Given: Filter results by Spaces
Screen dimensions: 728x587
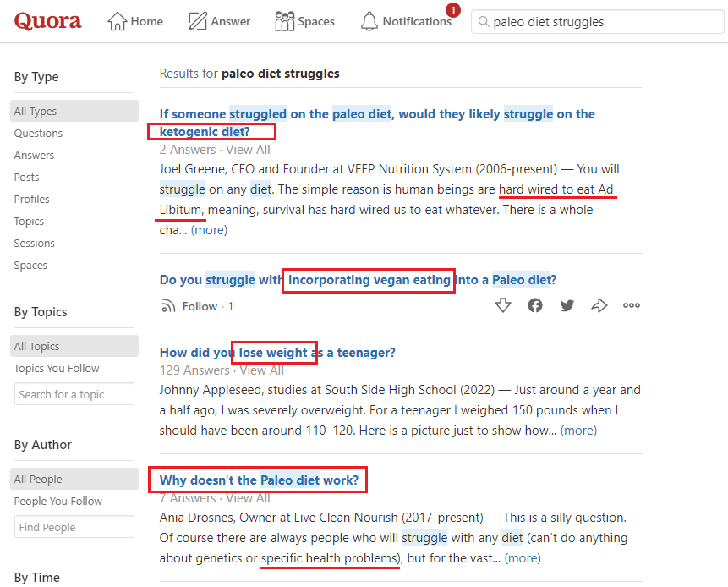Looking at the screenshot, I should [x=30, y=266].
